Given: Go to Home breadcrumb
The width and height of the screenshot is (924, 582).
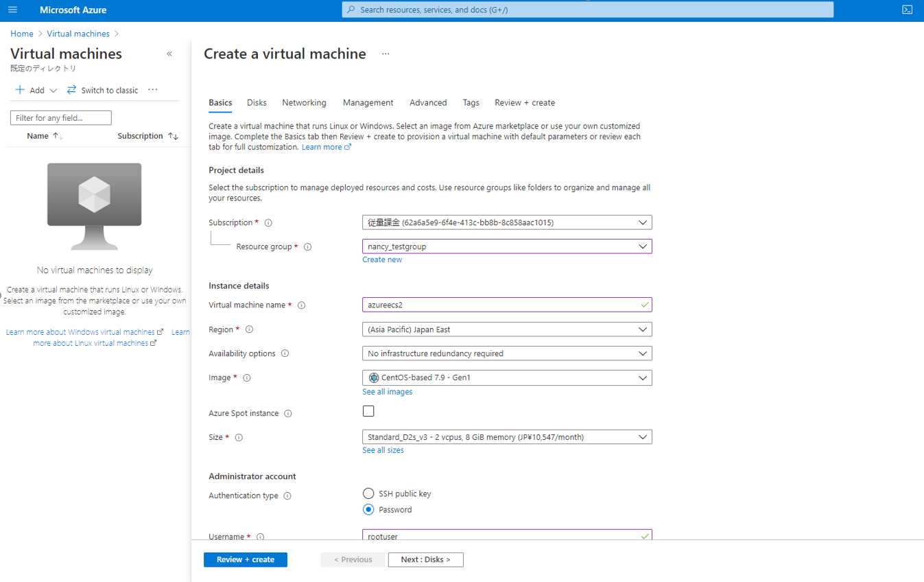Looking at the screenshot, I should [22, 34].
